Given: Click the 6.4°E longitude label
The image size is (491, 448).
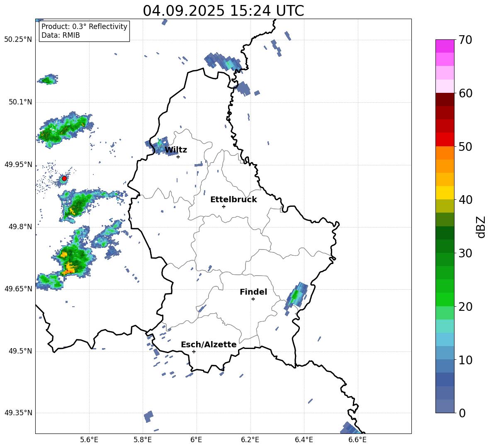Looking at the screenshot, I should click(304, 440).
